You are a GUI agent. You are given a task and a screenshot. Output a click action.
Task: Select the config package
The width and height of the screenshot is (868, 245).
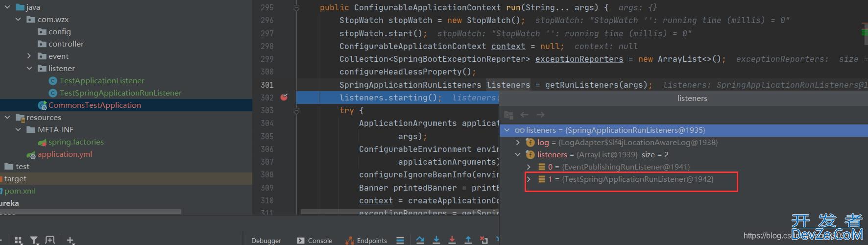pos(59,32)
